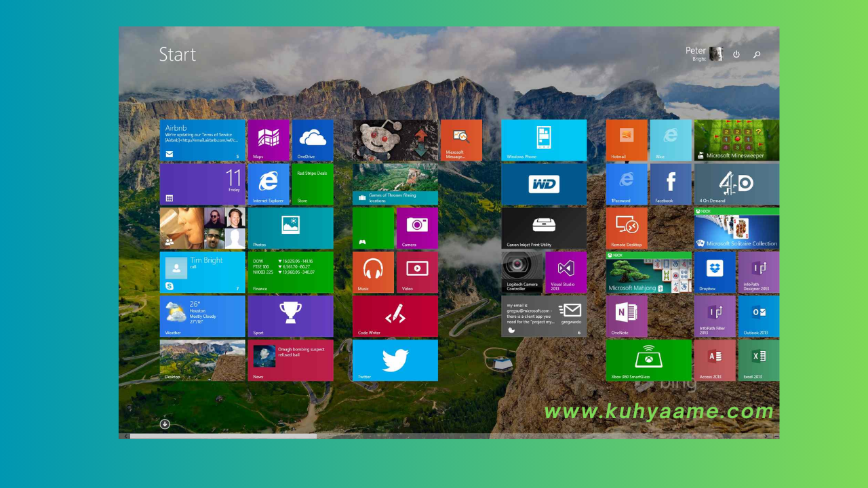Open the Music headphones tile
Image resolution: width=868 pixels, height=488 pixels.
pos(373,272)
